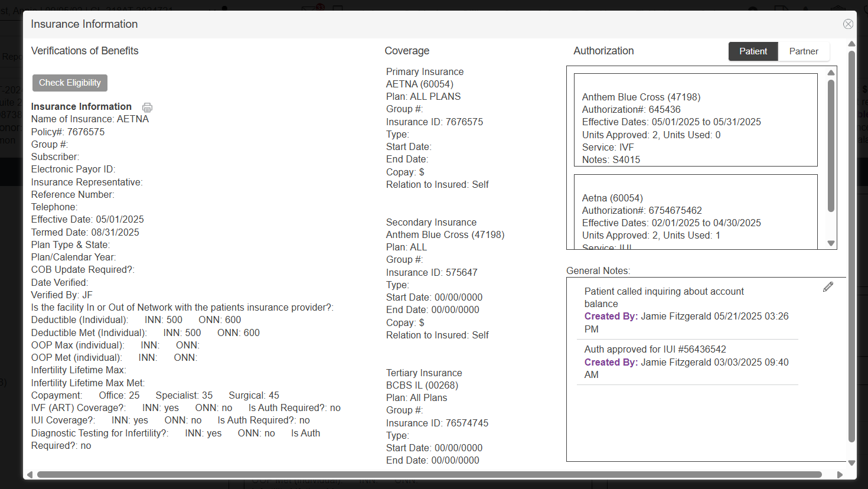This screenshot has width=868, height=489.
Task: Click the 'Authorization' section heading
Action: [603, 51]
